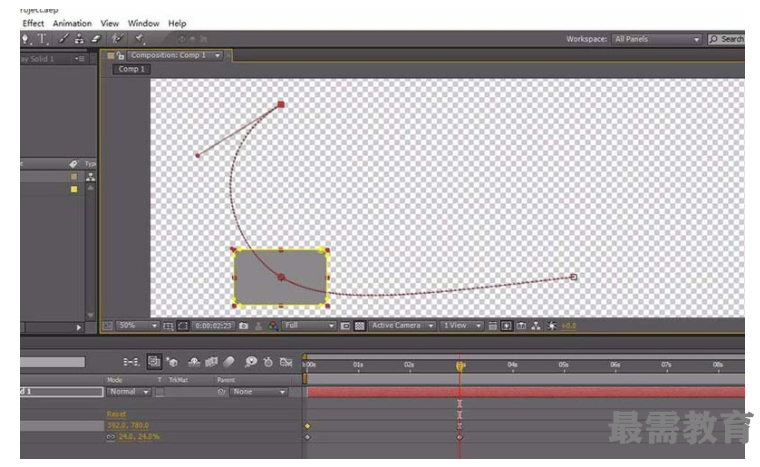
Task: Open the Help menu
Action: click(177, 23)
